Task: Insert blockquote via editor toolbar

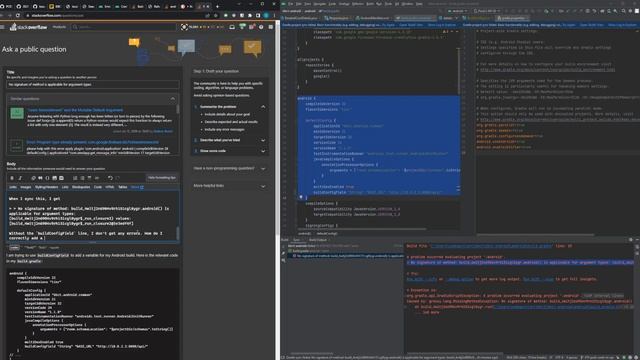Action: coord(40,178)
